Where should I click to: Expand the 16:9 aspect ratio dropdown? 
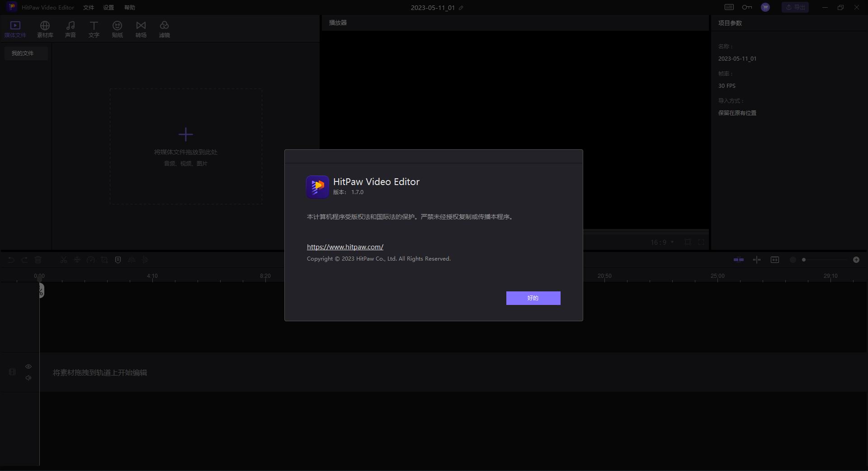662,243
